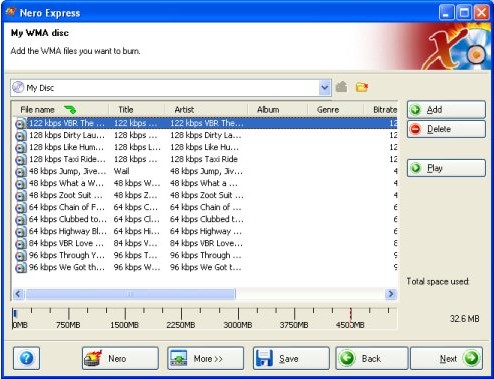The height and width of the screenshot is (379, 494).
Task: Click artist cell 128 kbps Taxi Ride
Action: pyautogui.click(x=204, y=159)
